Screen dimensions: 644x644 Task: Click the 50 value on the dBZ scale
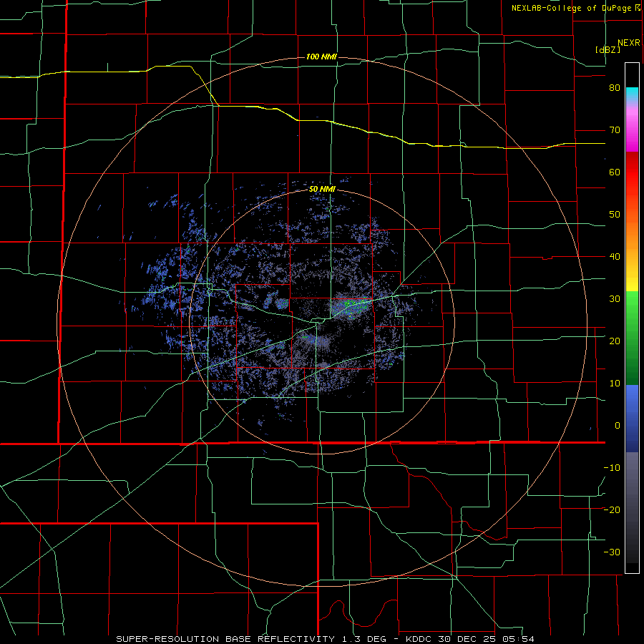tap(615, 215)
